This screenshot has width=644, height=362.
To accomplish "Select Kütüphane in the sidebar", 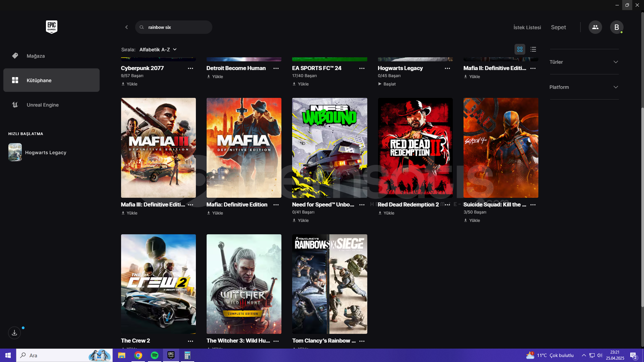I will point(51,80).
